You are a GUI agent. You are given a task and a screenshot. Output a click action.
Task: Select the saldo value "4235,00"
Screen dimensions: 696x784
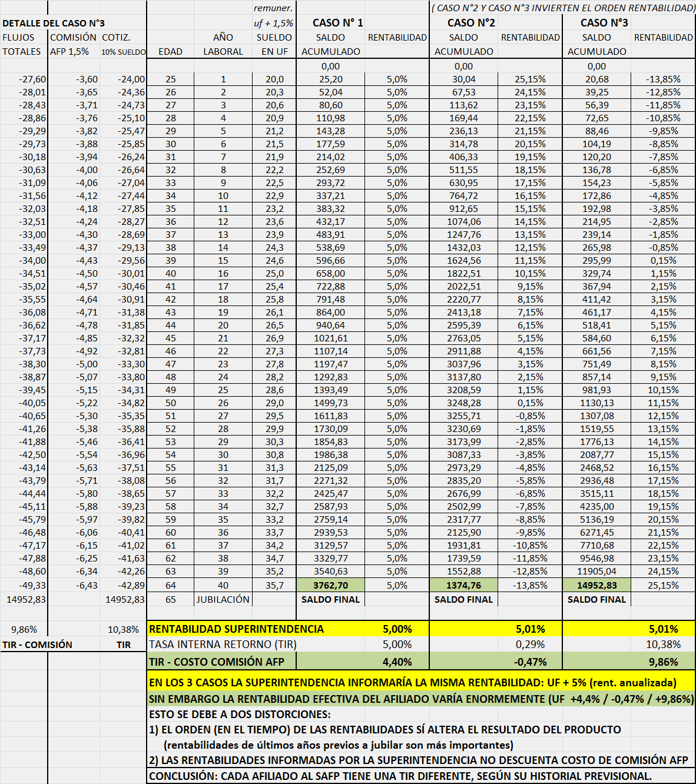point(597,506)
